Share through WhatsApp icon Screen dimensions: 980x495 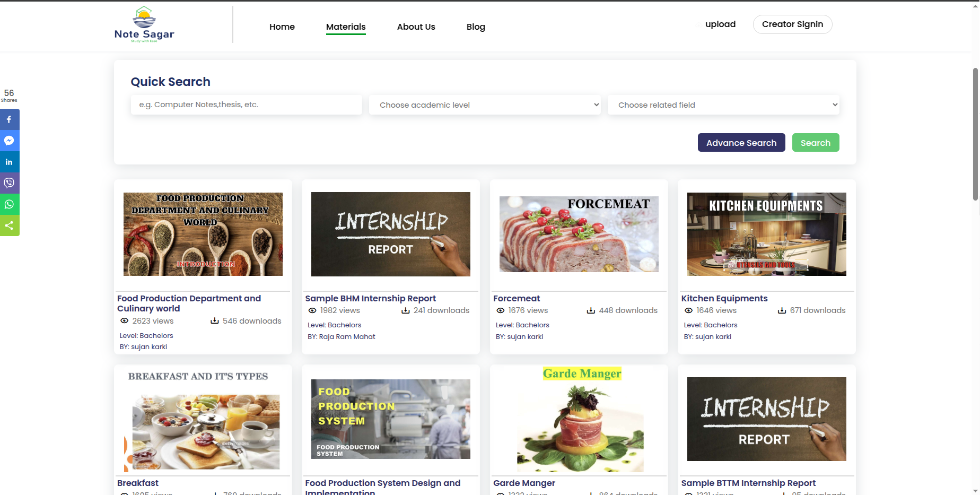[9, 204]
